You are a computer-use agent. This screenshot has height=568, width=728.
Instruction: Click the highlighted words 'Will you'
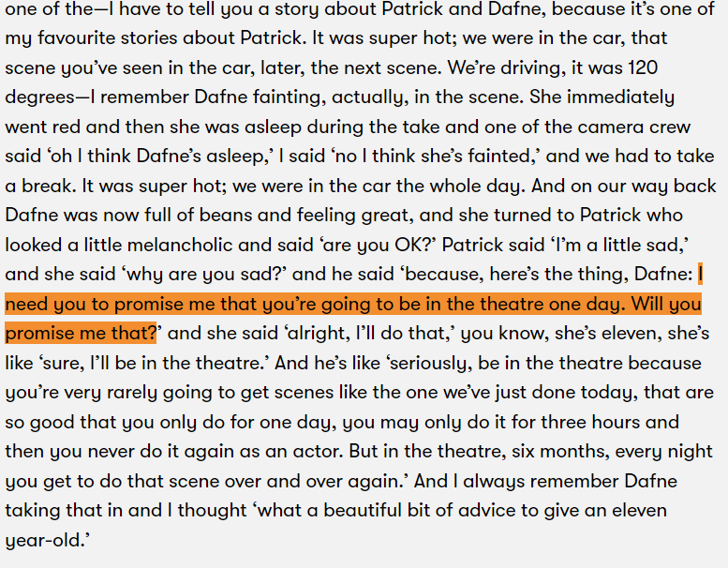(666, 305)
